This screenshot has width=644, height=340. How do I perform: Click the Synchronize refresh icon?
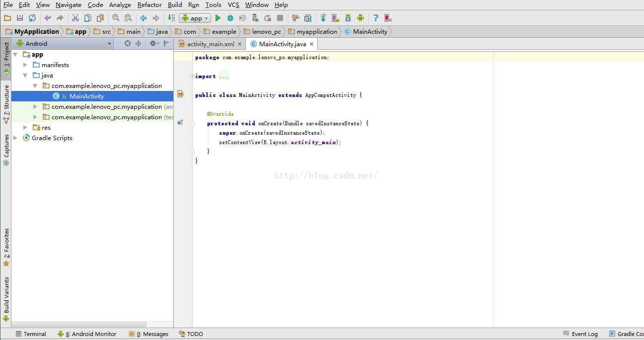tap(32, 18)
